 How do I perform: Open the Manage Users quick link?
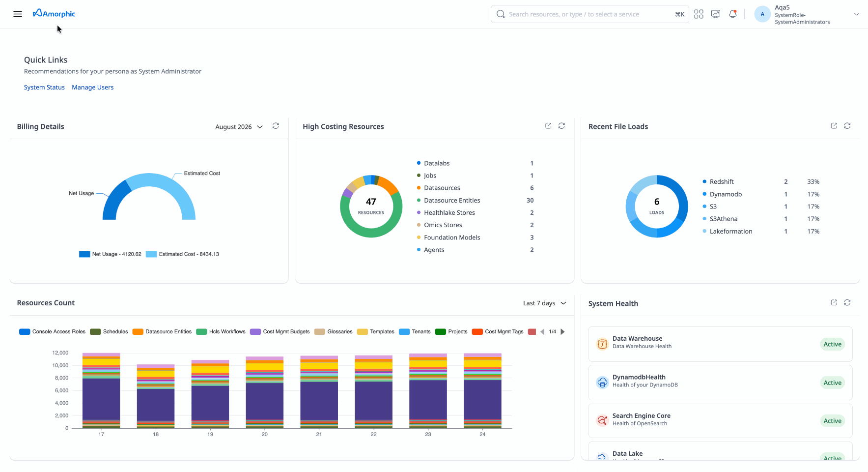93,88
